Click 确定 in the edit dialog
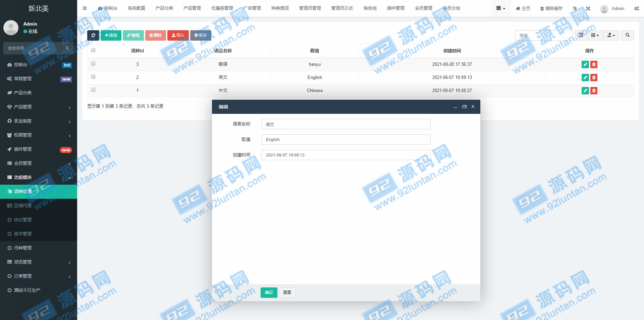Screen dimensions: 644x320 269,292
